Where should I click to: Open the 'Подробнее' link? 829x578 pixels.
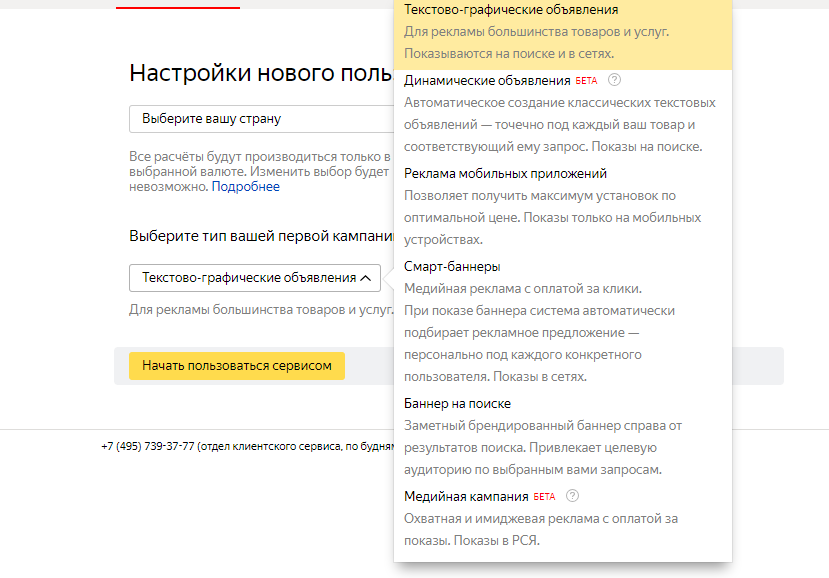[246, 187]
